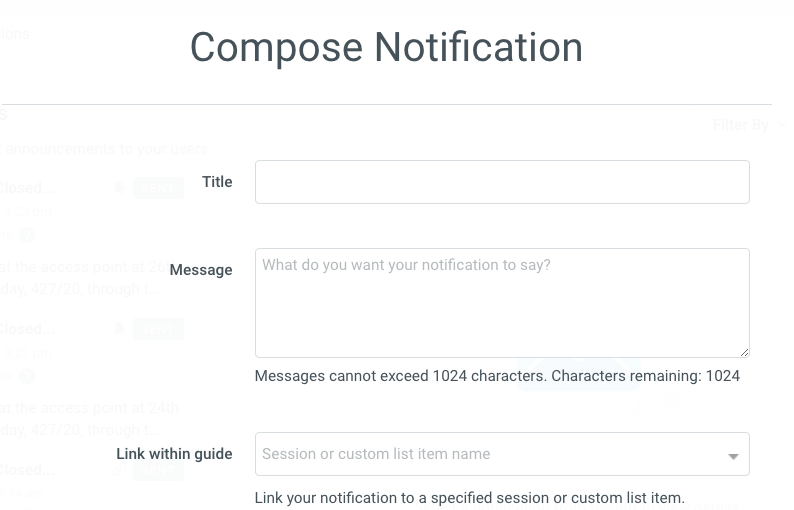Click the Compose Notification heading
The image size is (794, 510).
(386, 47)
